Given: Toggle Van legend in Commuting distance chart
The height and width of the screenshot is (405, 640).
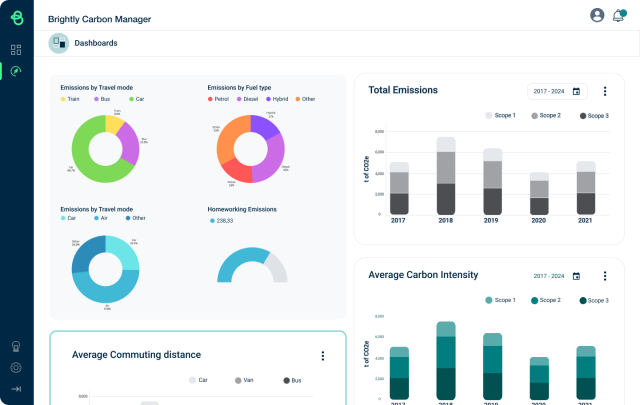Looking at the screenshot, I should 244,380.
